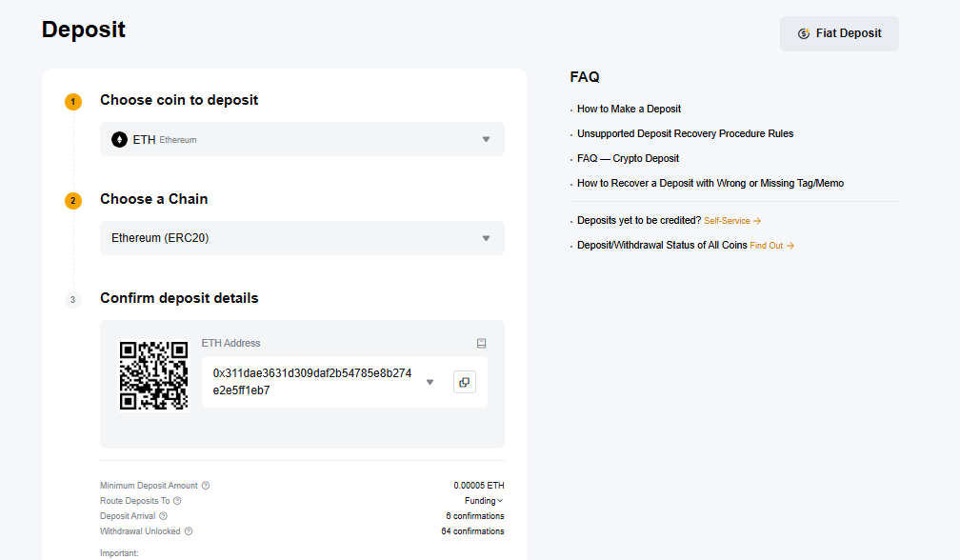Click the ETH address text
This screenshot has height=560, width=960.
pos(312,382)
